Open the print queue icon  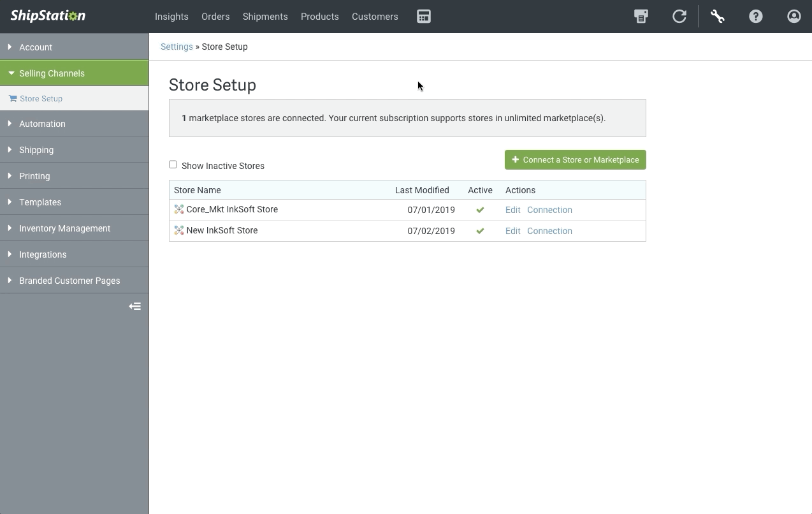pos(641,16)
